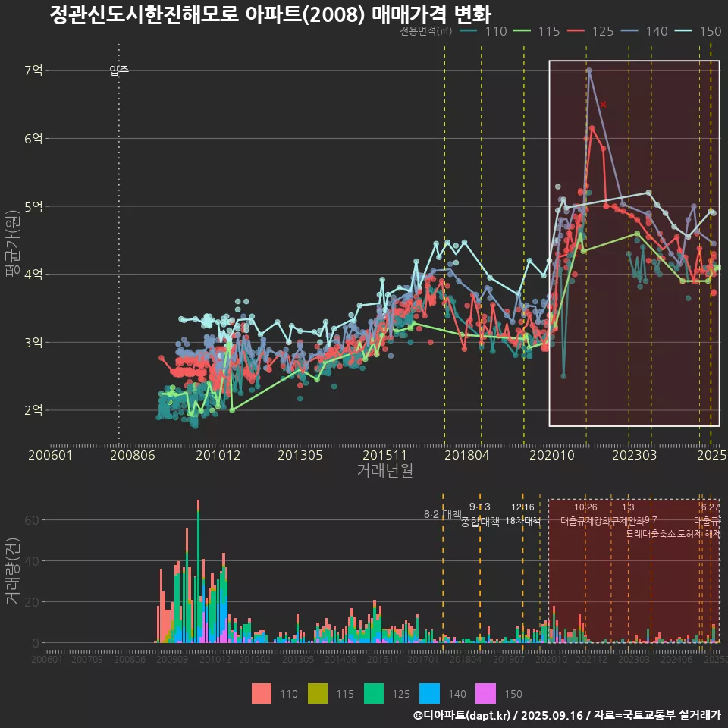The height and width of the screenshot is (728, 728).
Task: Select the blue 140 swatch in bottom legend
Action: (x=429, y=693)
